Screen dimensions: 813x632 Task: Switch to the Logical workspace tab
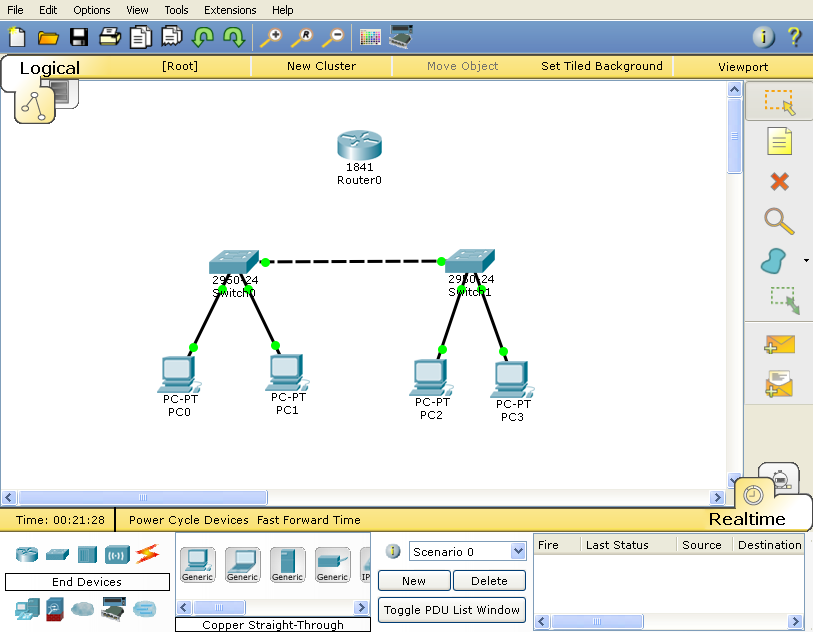click(x=49, y=68)
